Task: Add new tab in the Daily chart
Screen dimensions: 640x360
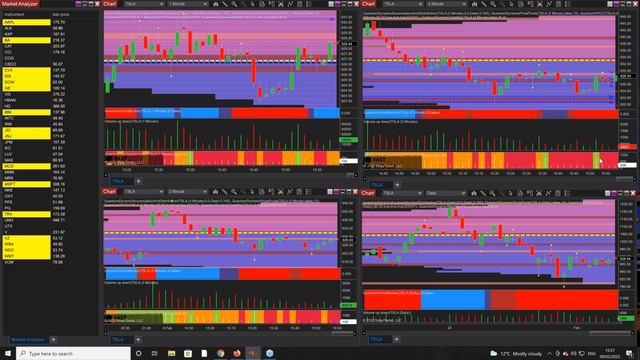Action: [396, 339]
